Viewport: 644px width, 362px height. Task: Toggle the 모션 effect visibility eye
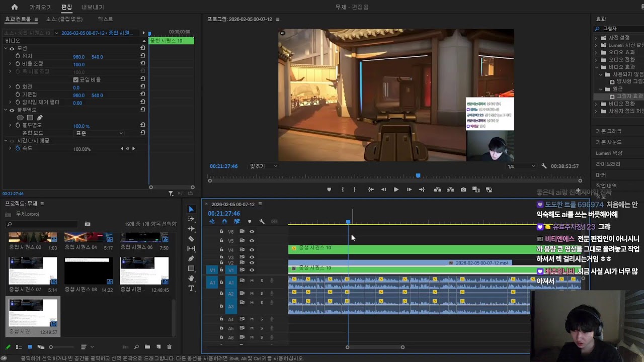(12, 48)
